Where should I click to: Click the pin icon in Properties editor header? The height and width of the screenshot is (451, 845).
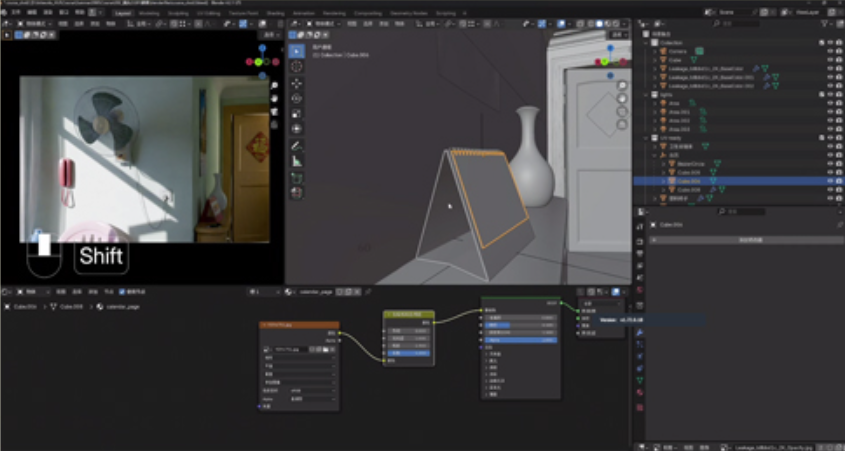840,225
